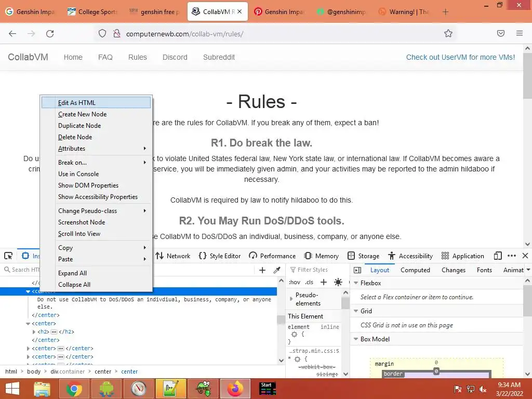Choose Show DOM Properties
532x399 pixels.
[96, 185]
